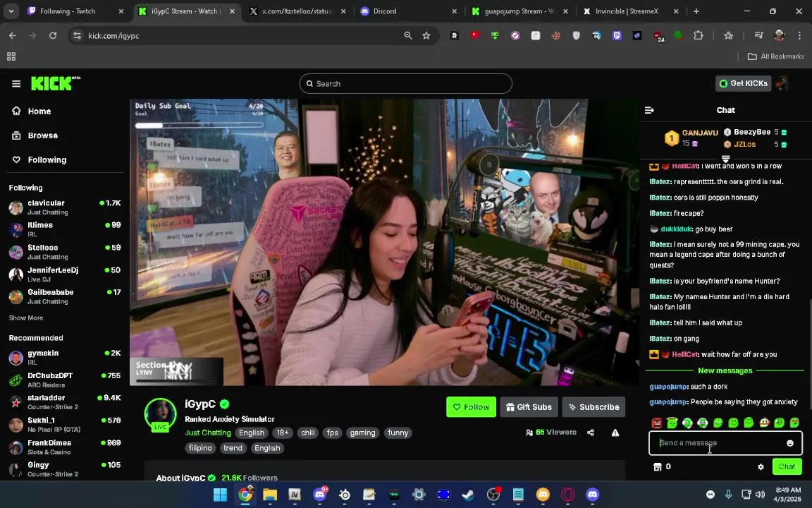Click the Get KICKs button
Viewport: 812px width, 508px height.
tap(743, 83)
